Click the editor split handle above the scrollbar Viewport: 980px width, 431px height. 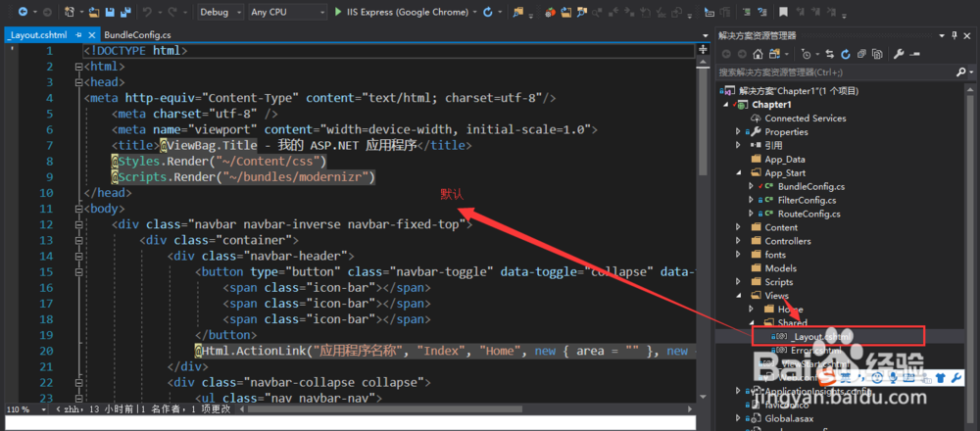coord(703,49)
